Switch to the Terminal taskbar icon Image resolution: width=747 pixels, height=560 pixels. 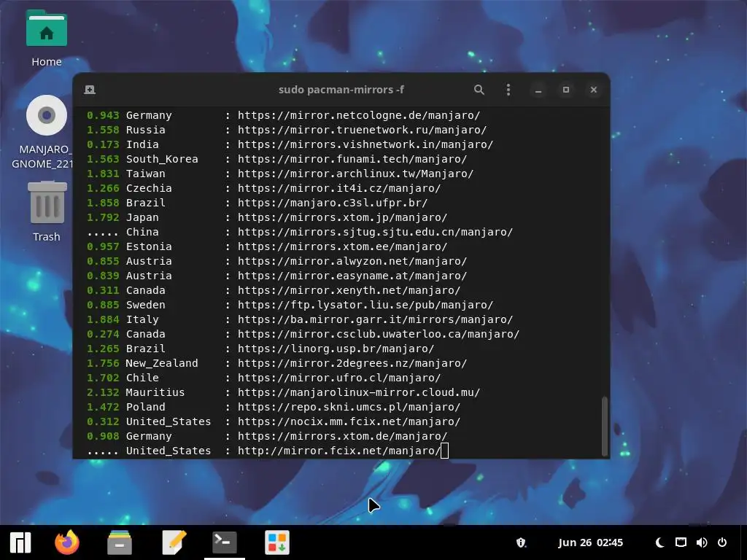[x=225, y=542]
